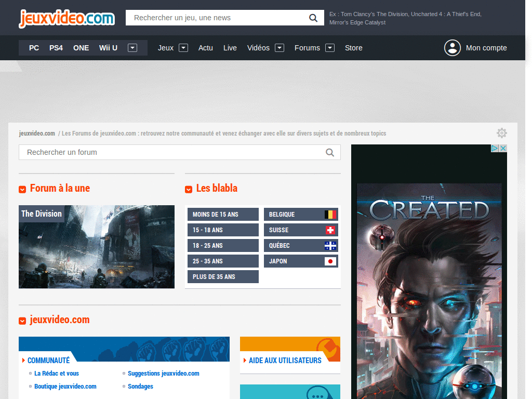Click the Swiss flag icon
This screenshot has width=532, height=399.
(x=330, y=230)
